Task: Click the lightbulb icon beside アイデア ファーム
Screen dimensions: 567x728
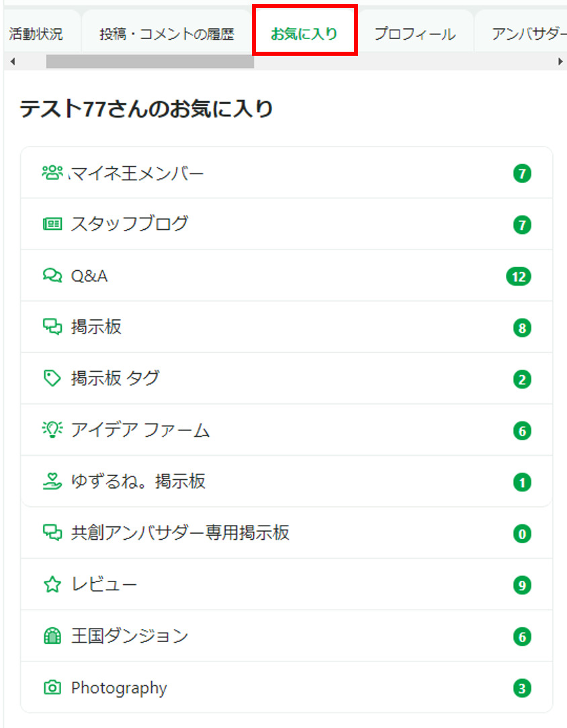Action: tap(52, 430)
